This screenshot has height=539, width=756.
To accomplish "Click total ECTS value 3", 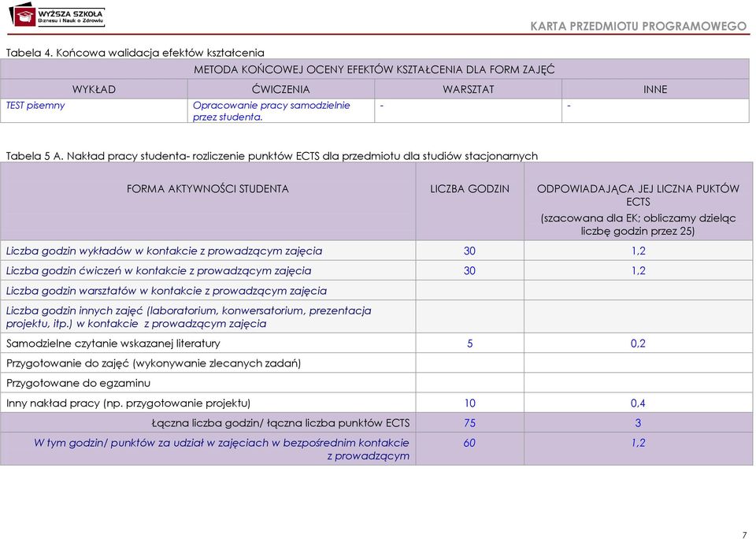I will coord(638,423).
